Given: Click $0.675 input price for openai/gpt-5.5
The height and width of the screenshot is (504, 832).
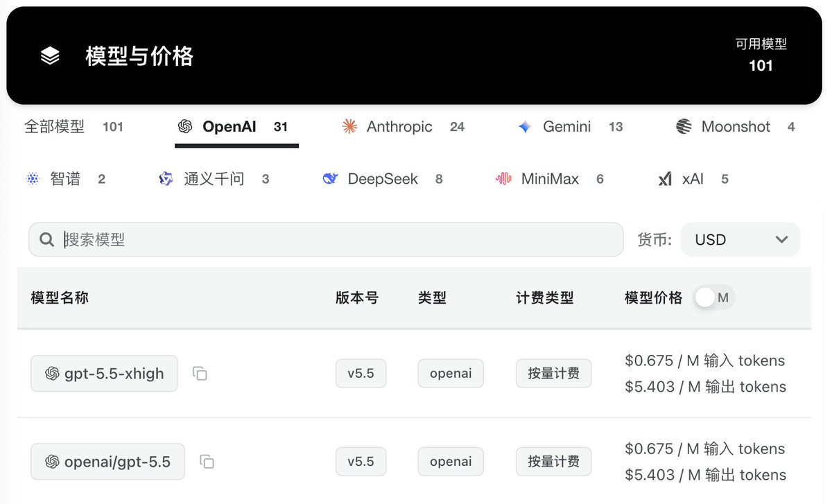Looking at the screenshot, I should coord(705,449).
